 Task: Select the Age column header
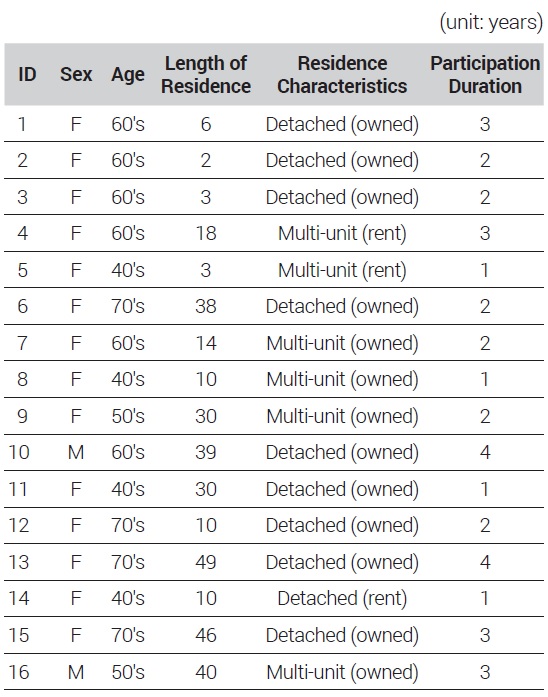[128, 75]
